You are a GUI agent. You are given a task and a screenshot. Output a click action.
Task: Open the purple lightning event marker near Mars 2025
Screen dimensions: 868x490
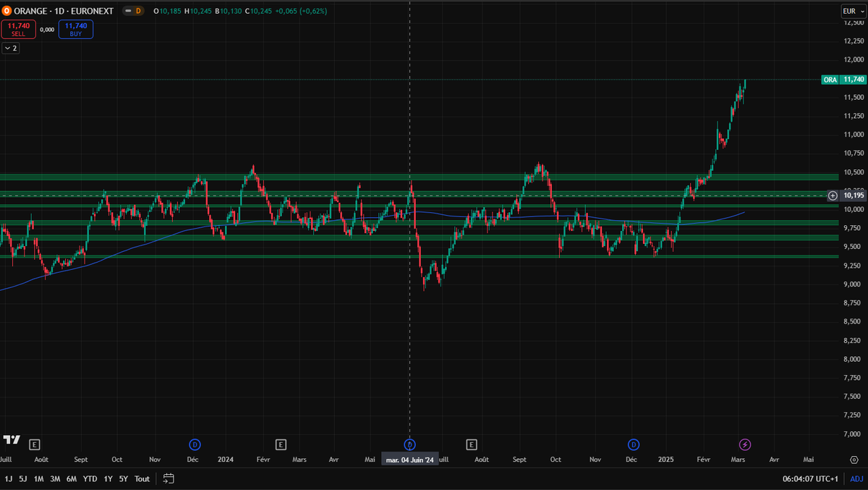(744, 444)
